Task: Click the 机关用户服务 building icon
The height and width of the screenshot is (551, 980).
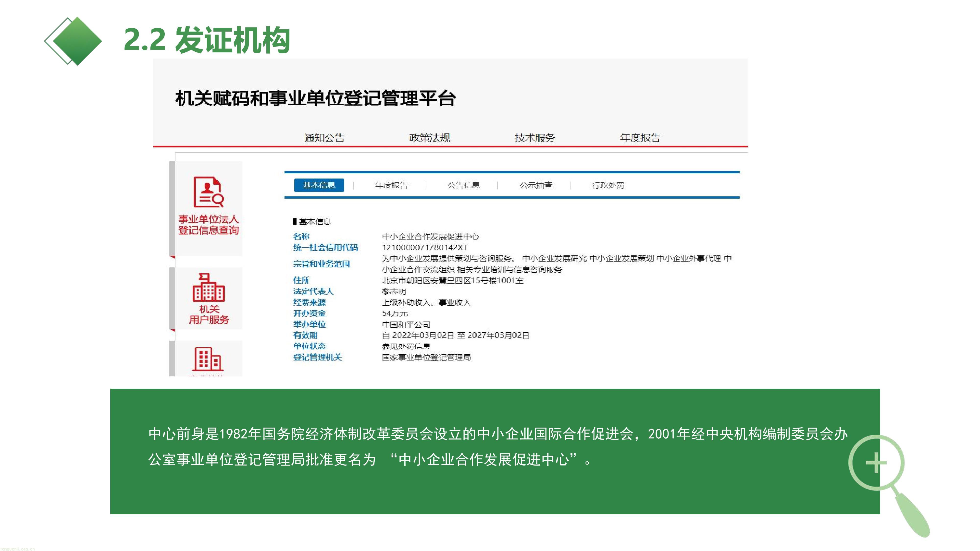Action: pos(209,287)
